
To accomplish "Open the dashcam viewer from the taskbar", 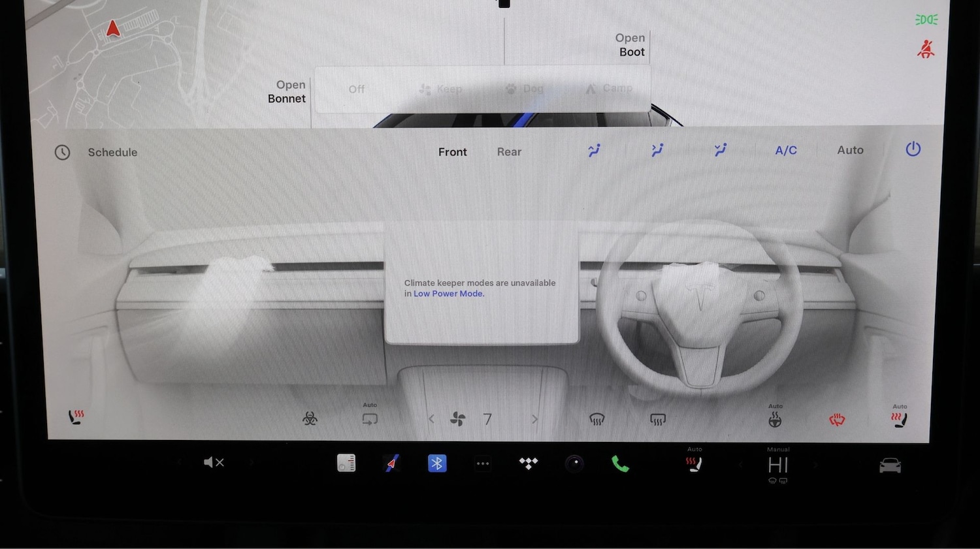I will point(575,463).
